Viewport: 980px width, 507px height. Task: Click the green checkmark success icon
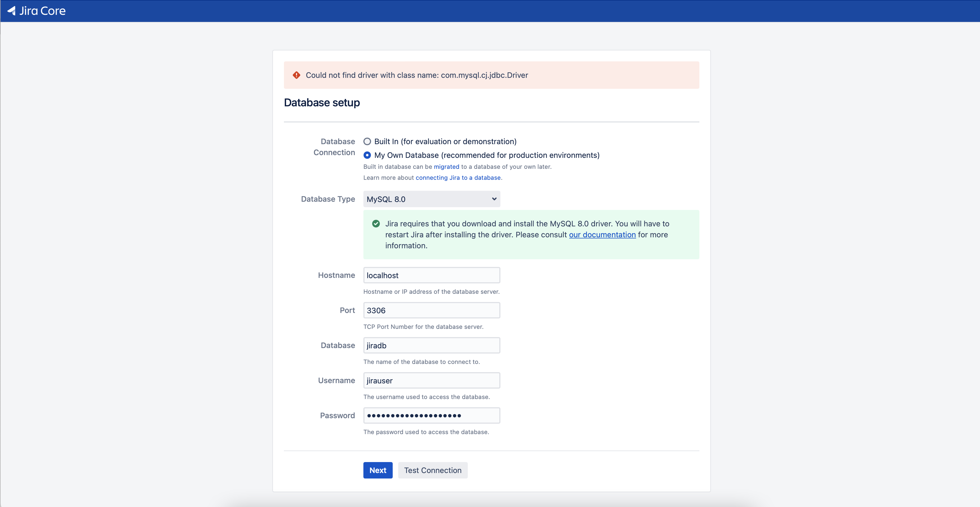tap(376, 224)
